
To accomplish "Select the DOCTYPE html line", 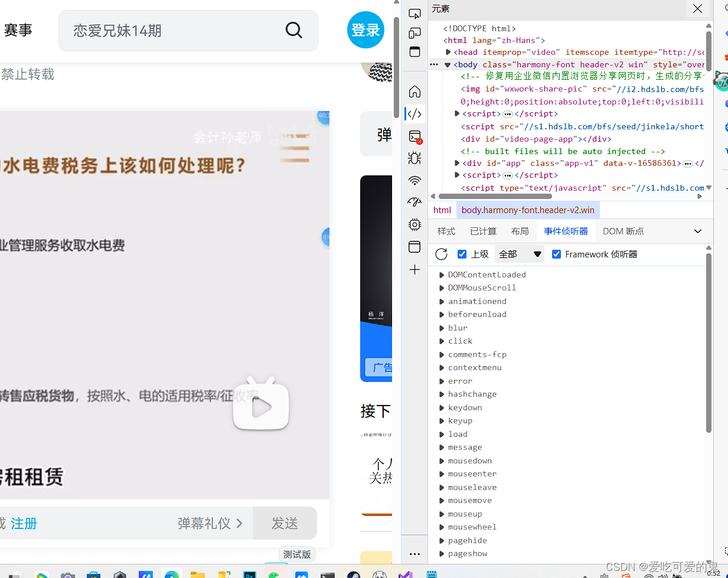I will pyautogui.click(x=479, y=28).
